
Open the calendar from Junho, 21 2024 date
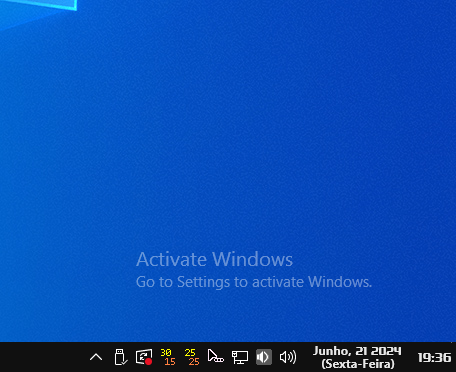(357, 357)
